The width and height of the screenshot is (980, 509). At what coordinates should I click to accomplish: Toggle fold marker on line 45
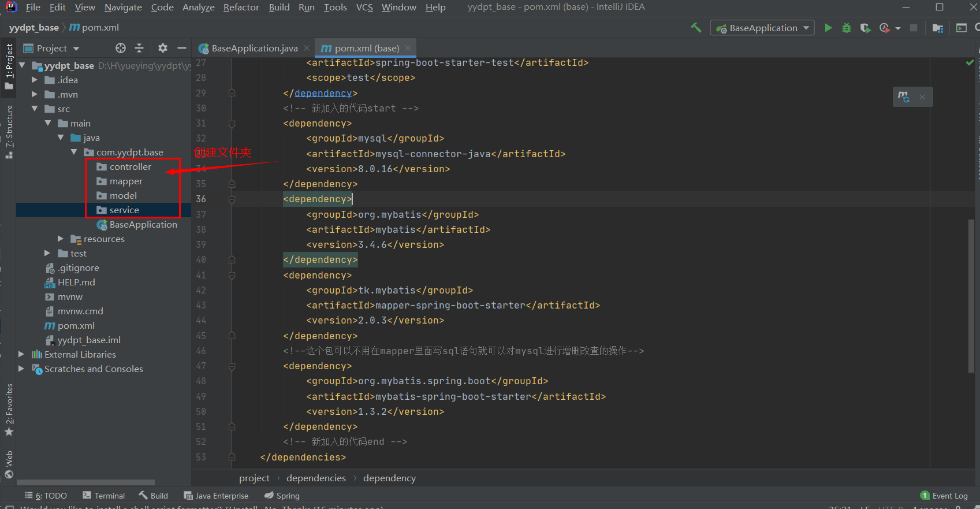click(232, 336)
